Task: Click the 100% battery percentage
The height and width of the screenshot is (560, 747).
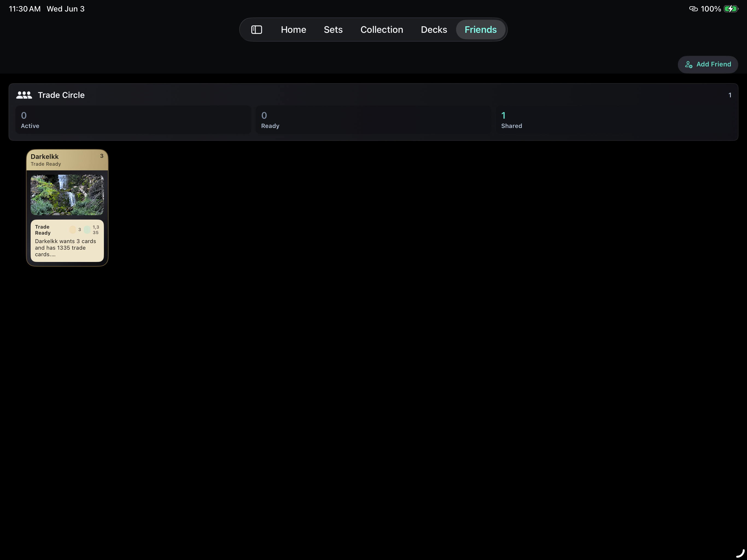Action: pos(711,9)
